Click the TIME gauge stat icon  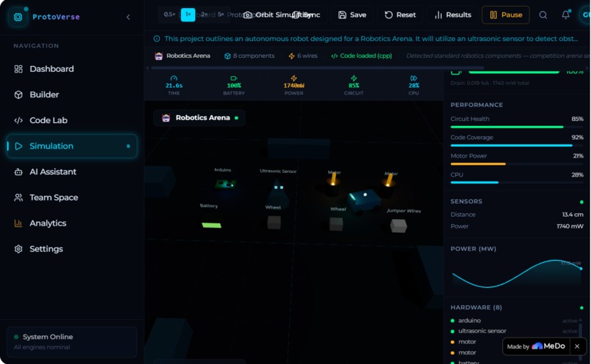(x=174, y=78)
